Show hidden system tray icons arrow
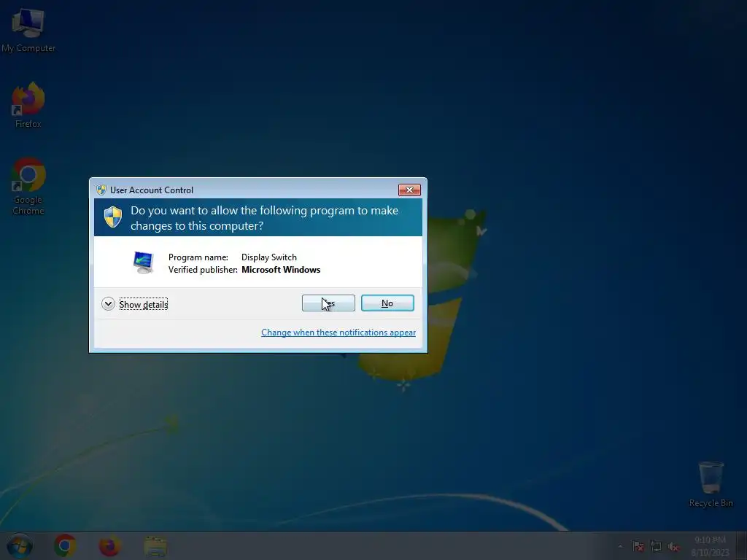Image resolution: width=747 pixels, height=560 pixels. coord(620,546)
